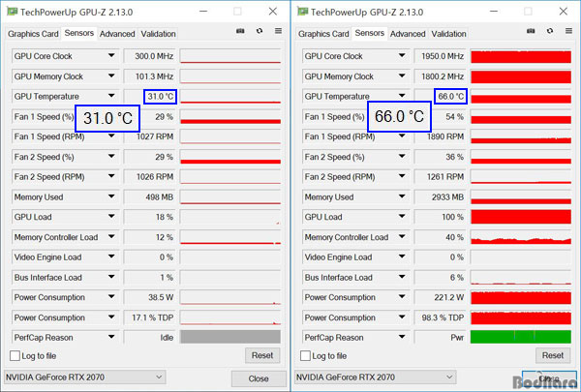Click the 1026 RPM fan 2 value
This screenshot has width=581, height=392.
click(155, 177)
